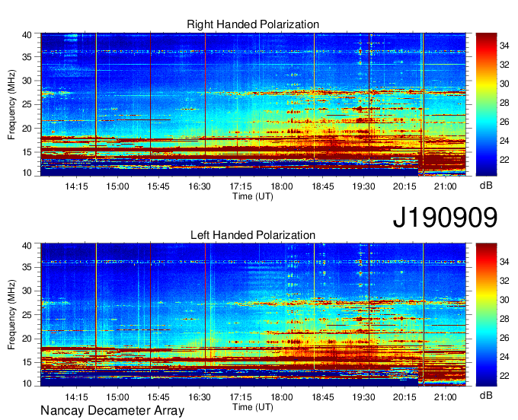This screenshot has height=420, width=518.
Task: Click the 32 value on top colorbar scale
Action: [x=504, y=65]
